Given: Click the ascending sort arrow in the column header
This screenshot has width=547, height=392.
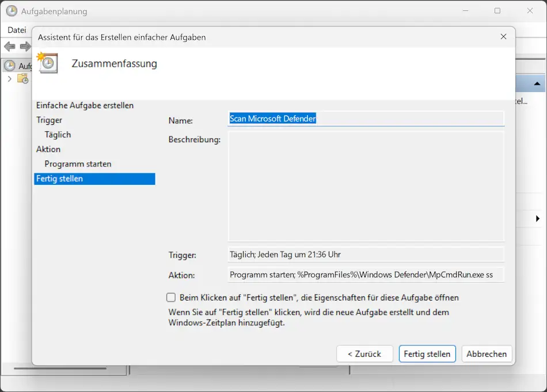Looking at the screenshot, I should pos(538,83).
